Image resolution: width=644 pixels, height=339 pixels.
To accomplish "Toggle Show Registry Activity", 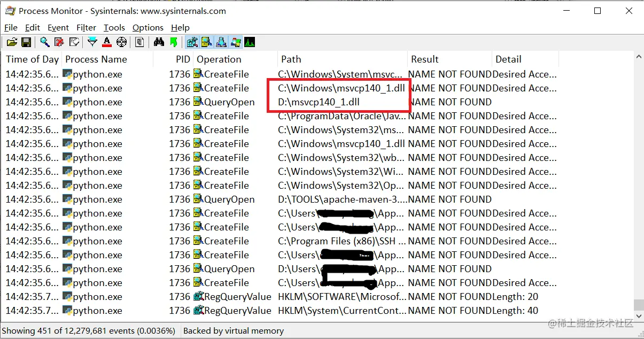I will pos(192,42).
